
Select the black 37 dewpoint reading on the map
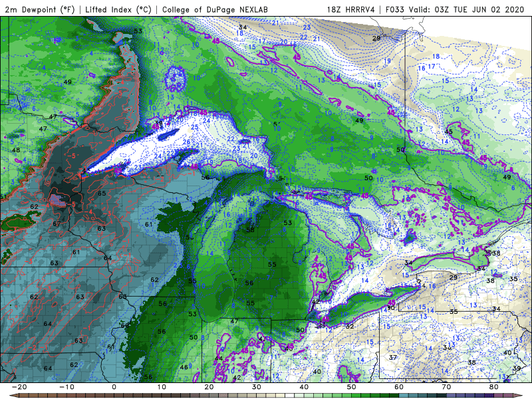(393, 357)
